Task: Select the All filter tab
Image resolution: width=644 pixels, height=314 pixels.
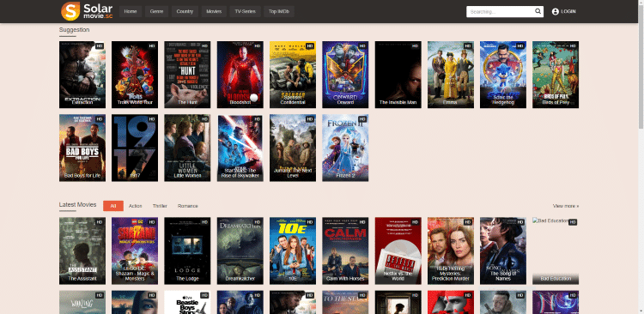Action: pyautogui.click(x=113, y=206)
